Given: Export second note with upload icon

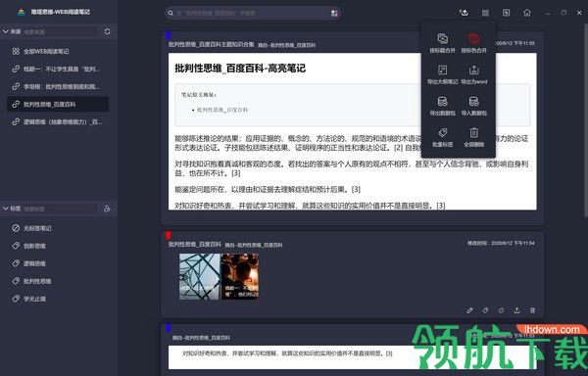Looking at the screenshot, I should [x=516, y=310].
